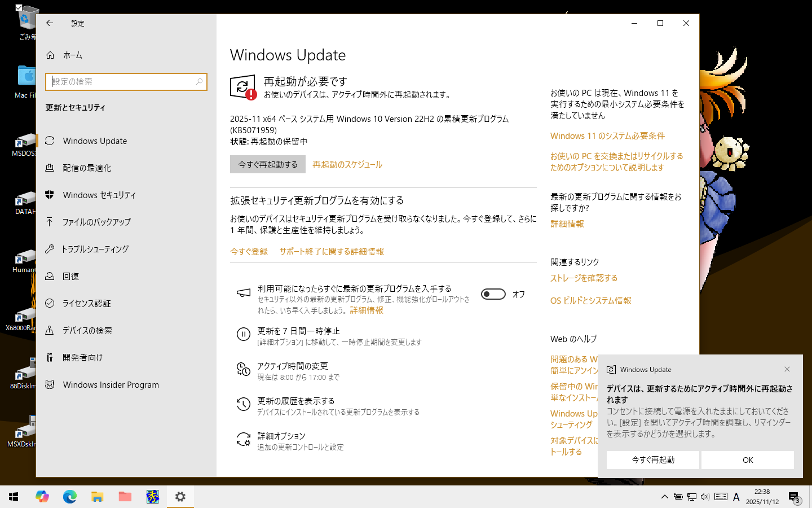Select Windows Update in the sidebar icon
The image size is (812, 508).
[x=51, y=141]
